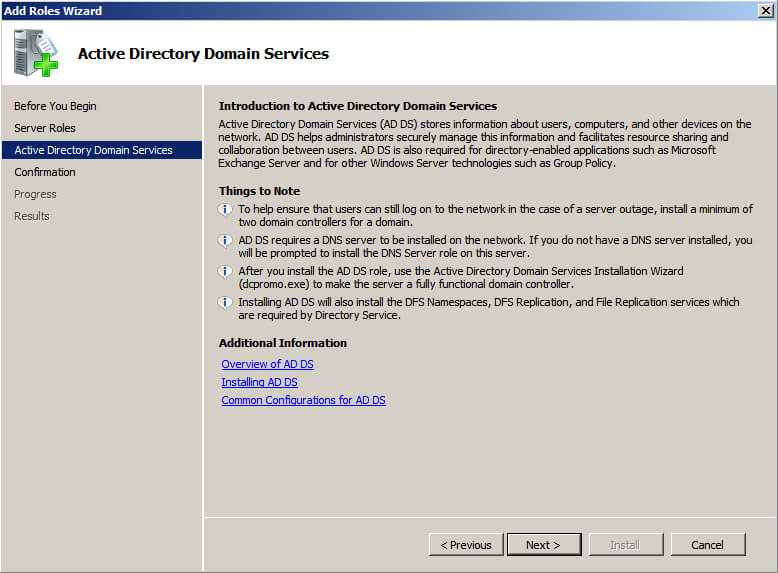Click info icon beside DNS server note
Viewport: 778px width, 573px height.
225,241
